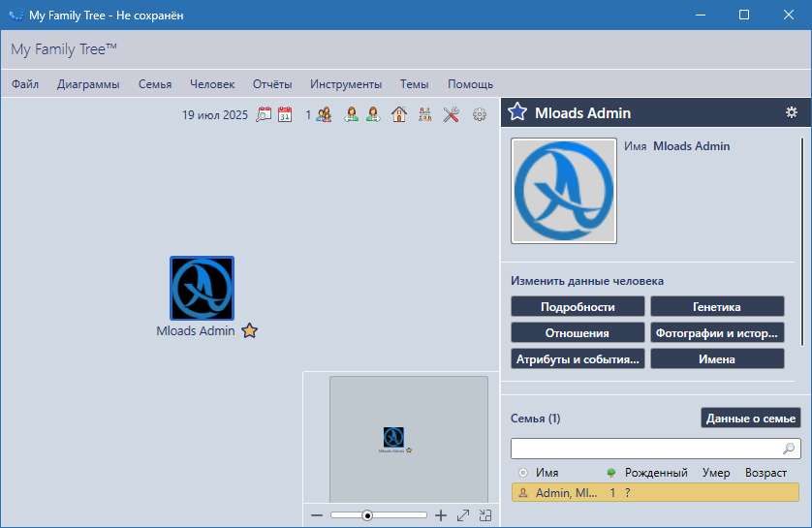The image size is (812, 528).
Task: Open the tools wrench and screwdriver icon
Action: click(452, 114)
